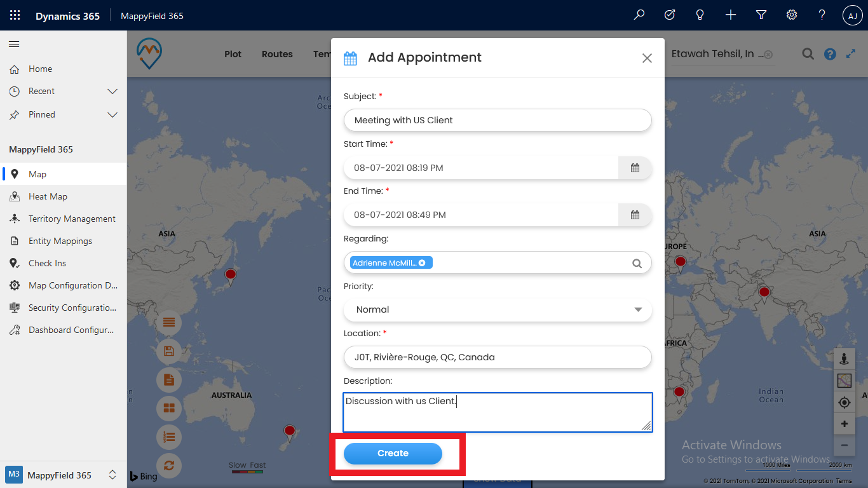This screenshot has height=488, width=868.
Task: Click the Create button
Action: (x=393, y=454)
